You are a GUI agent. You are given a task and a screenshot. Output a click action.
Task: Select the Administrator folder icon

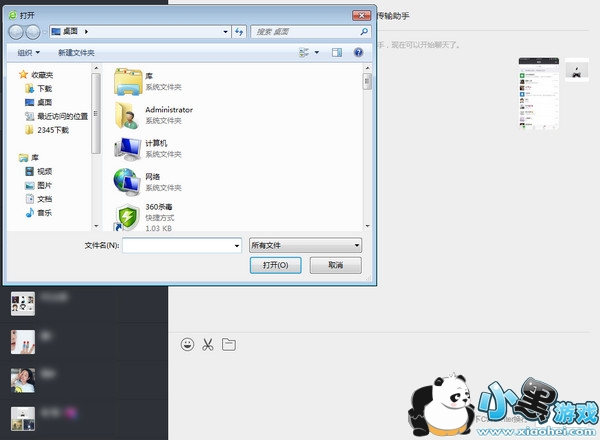pos(127,115)
